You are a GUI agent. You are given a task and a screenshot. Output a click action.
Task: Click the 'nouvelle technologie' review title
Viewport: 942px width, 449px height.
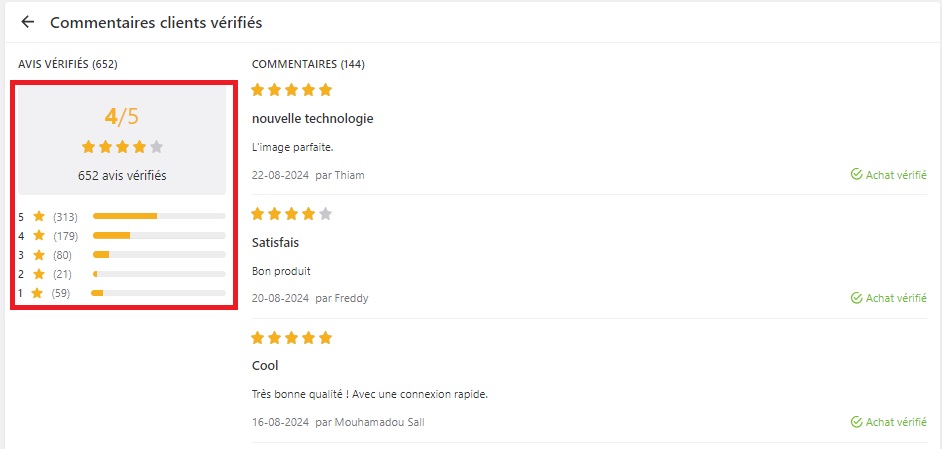[x=312, y=119]
